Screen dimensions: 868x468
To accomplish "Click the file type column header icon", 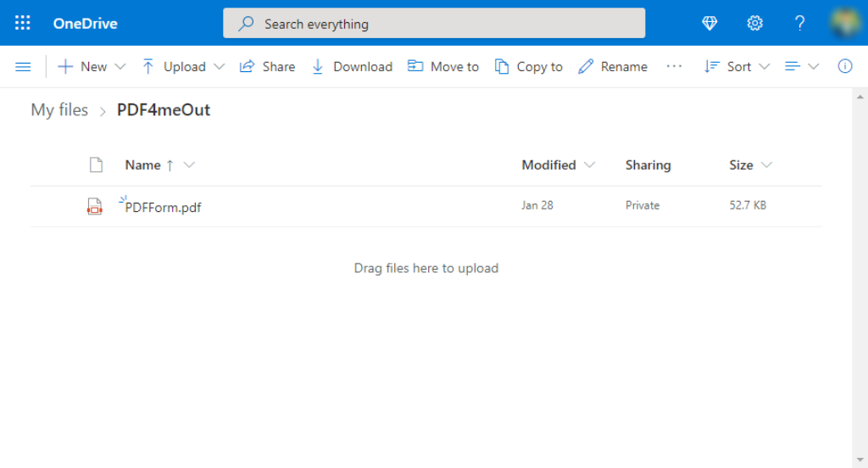I will click(96, 165).
